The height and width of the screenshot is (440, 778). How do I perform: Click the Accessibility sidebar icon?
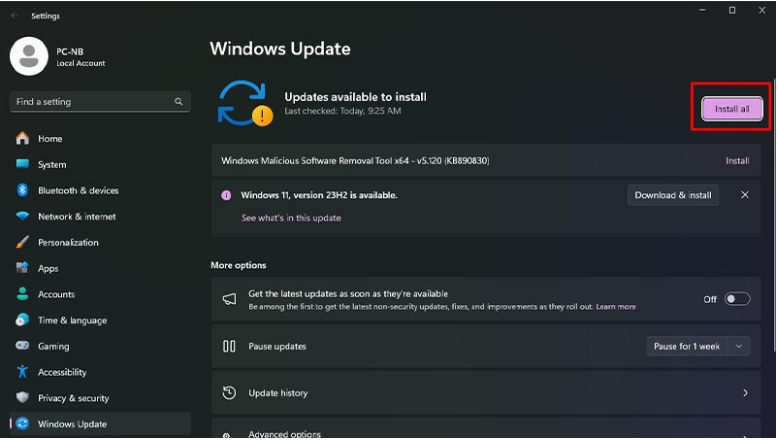click(x=22, y=372)
